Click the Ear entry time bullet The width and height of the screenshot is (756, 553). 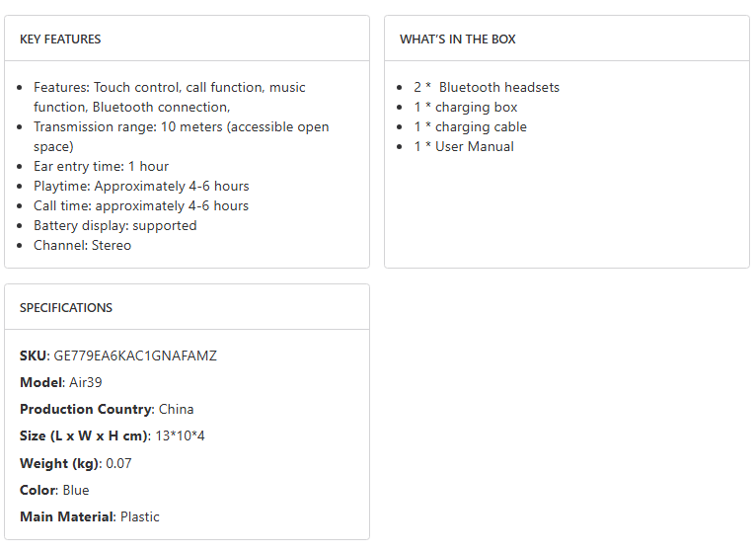pyautogui.click(x=101, y=166)
